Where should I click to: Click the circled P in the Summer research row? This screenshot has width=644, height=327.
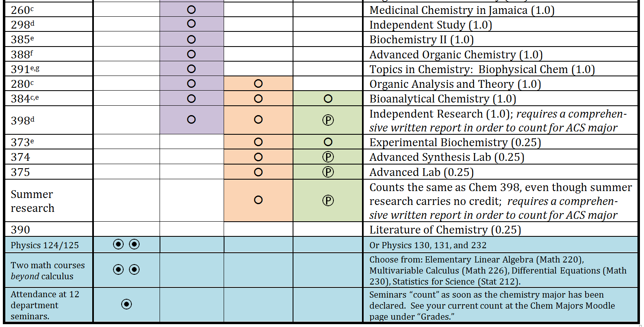pyautogui.click(x=328, y=200)
